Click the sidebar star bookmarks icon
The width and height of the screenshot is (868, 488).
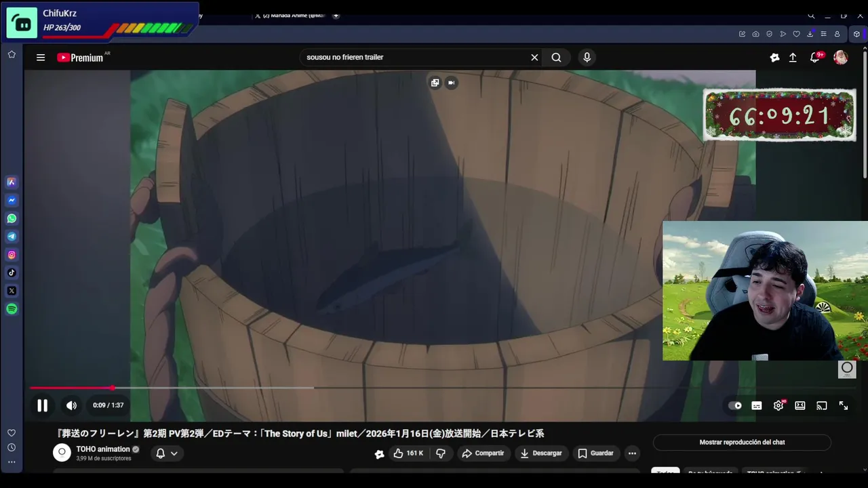(x=12, y=54)
